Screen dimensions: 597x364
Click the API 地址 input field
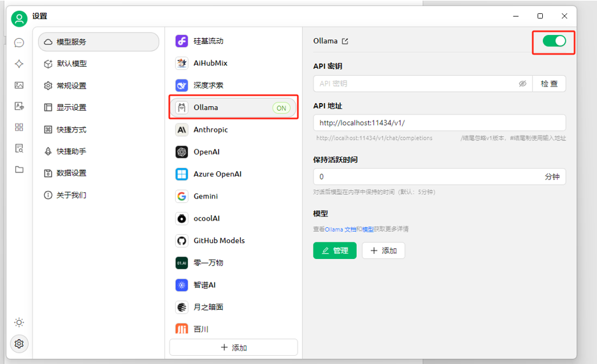pos(440,123)
